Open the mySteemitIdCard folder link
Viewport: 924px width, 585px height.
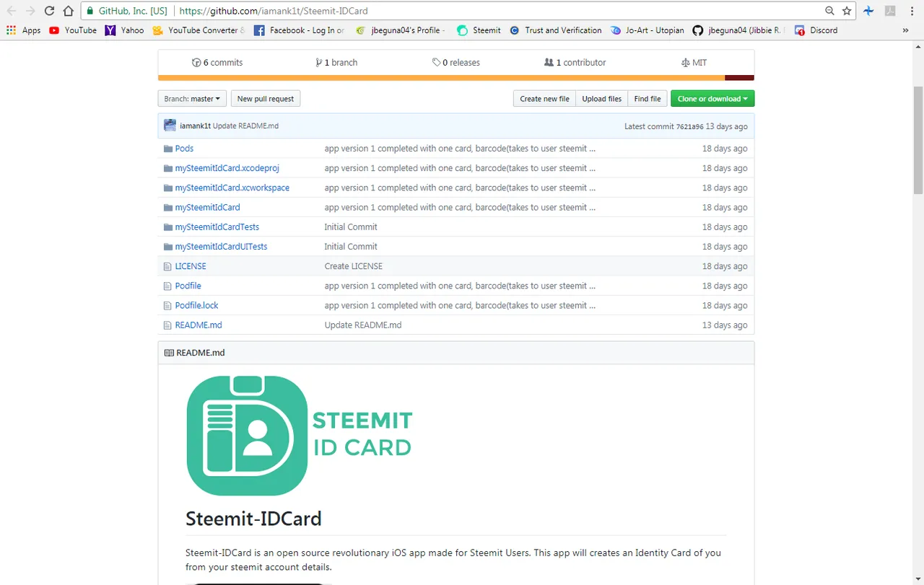click(x=207, y=207)
